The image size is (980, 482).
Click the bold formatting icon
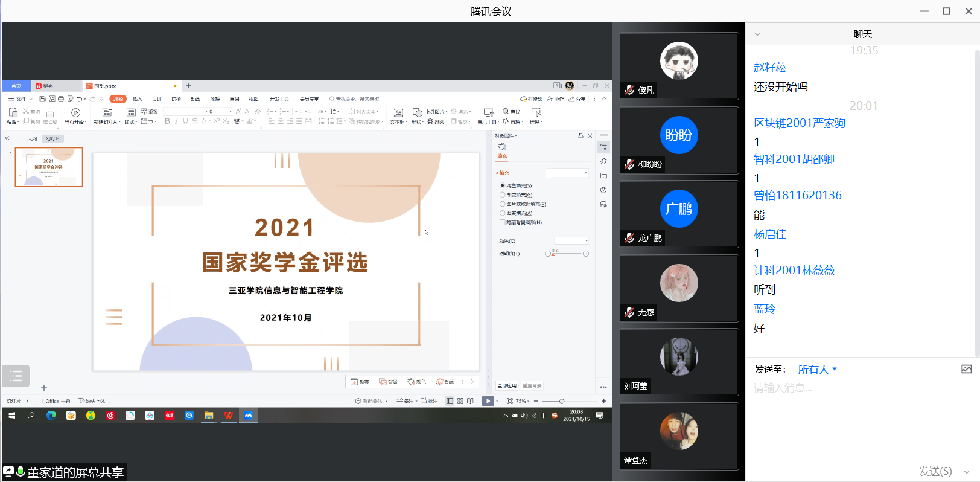[167, 121]
